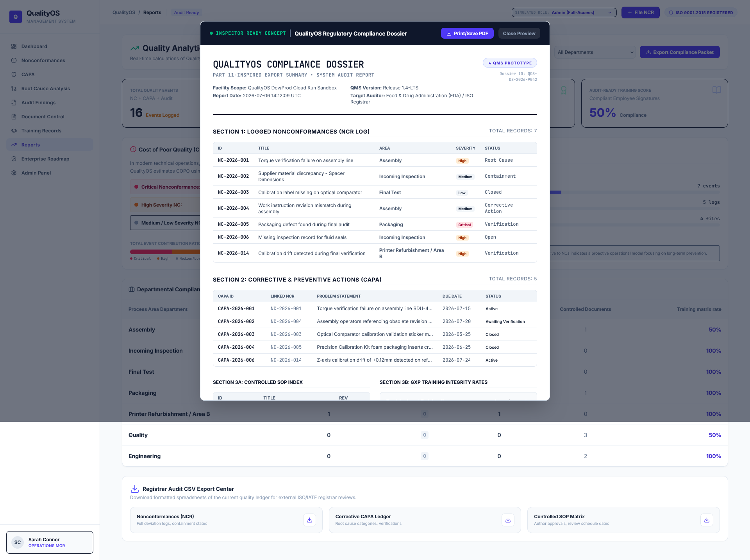Click the Assembly department row label

coord(142,330)
